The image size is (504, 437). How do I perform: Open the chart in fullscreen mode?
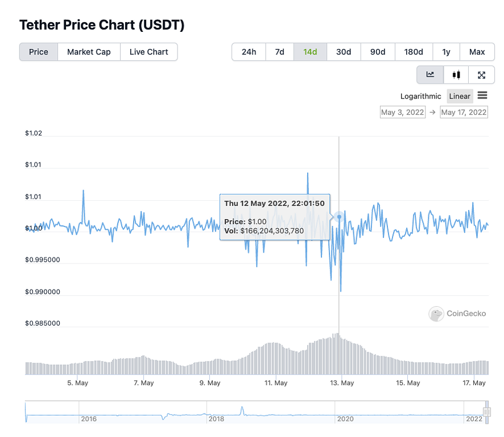coord(481,75)
